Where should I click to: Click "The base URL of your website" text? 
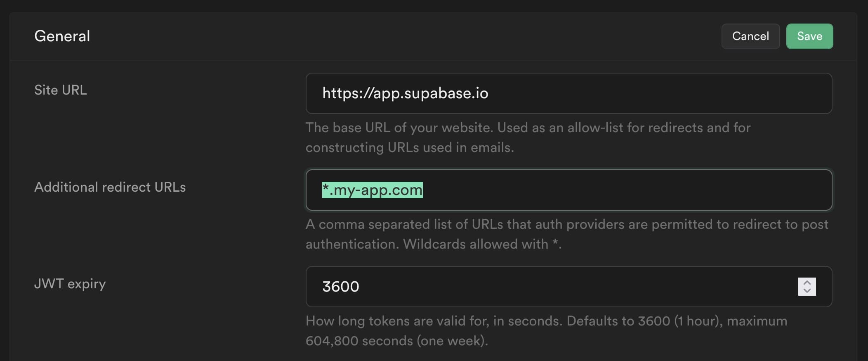399,128
